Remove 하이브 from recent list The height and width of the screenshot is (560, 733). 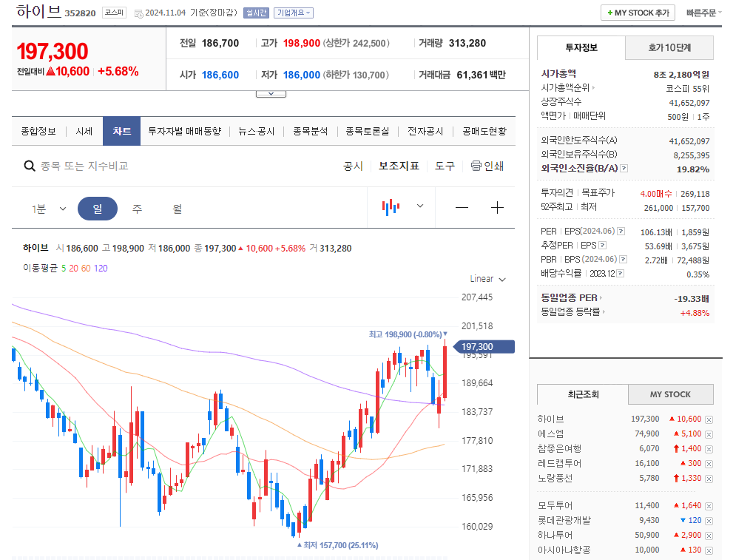[x=709, y=419]
